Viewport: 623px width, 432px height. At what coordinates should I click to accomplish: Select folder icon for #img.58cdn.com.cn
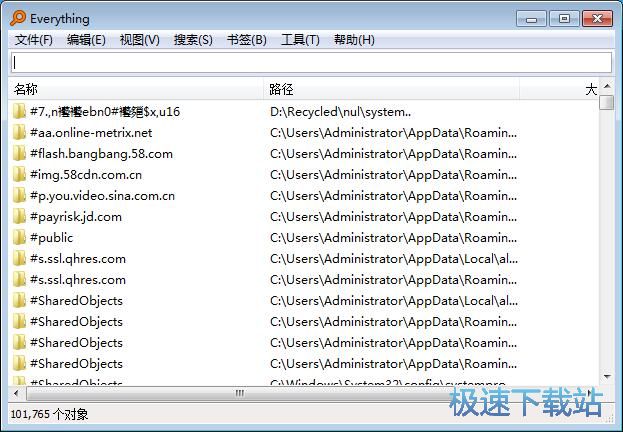click(x=19, y=174)
